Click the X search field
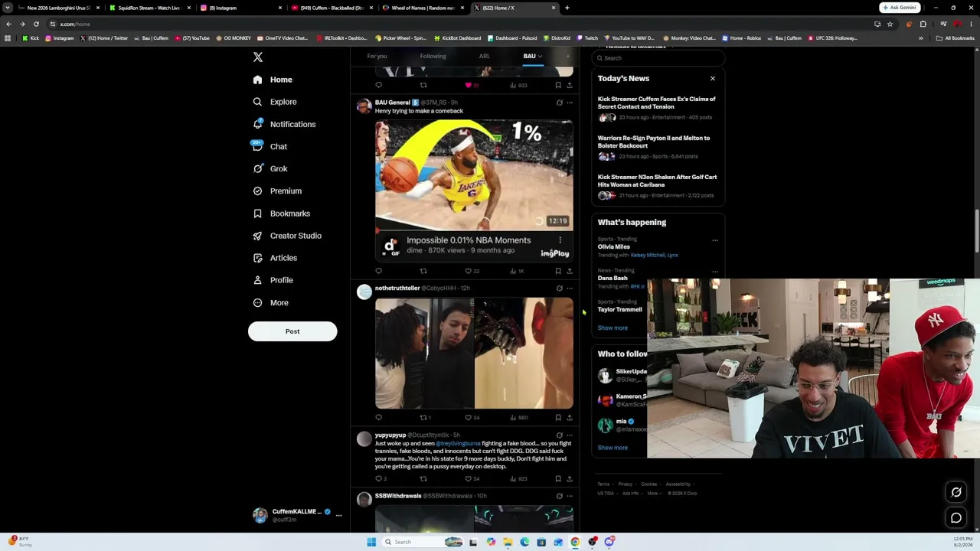Image resolution: width=980 pixels, height=551 pixels. click(658, 58)
